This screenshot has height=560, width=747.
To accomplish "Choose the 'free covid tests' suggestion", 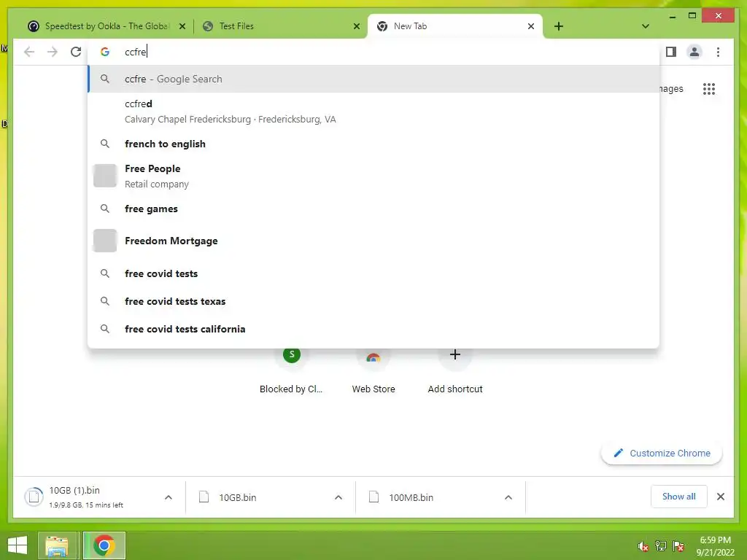I will click(x=373, y=273).
